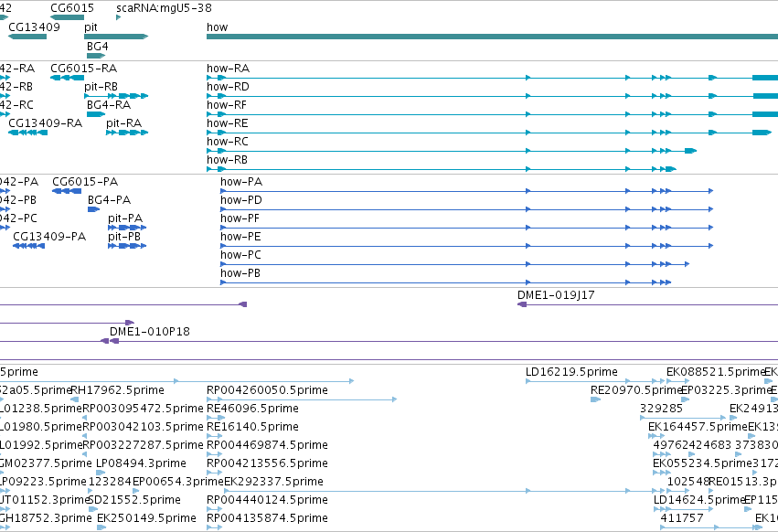
Task: Click feature labeled 329285
Action: point(661,409)
